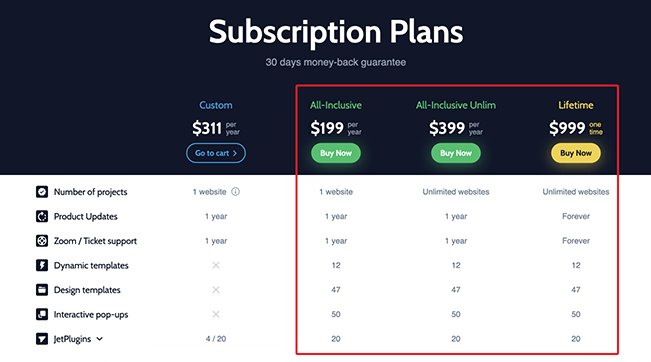The image size is (651, 362).
Task: Select the All-Inclusive Unlim plan heading
Action: click(456, 105)
